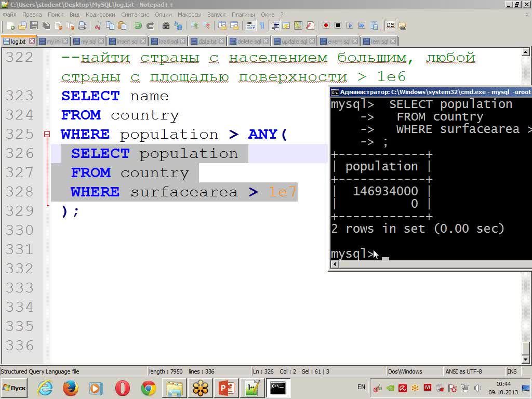Stop macro recording with the black square
532x399 pixels.
[x=338, y=25]
